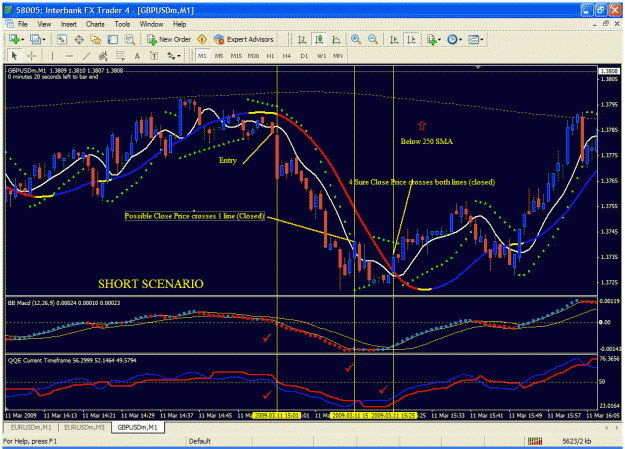Show the Market Watch window
625x449 pixels.
61,39
